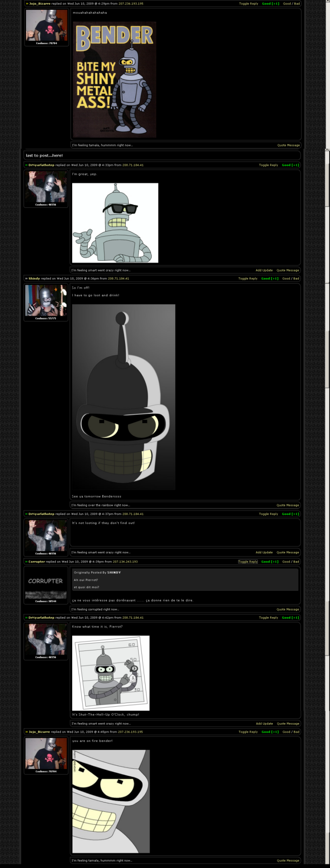Add Update to the 'Shut-The-Hell-Up O'Clock' post
The width and height of the screenshot is (330, 868).
264,724
